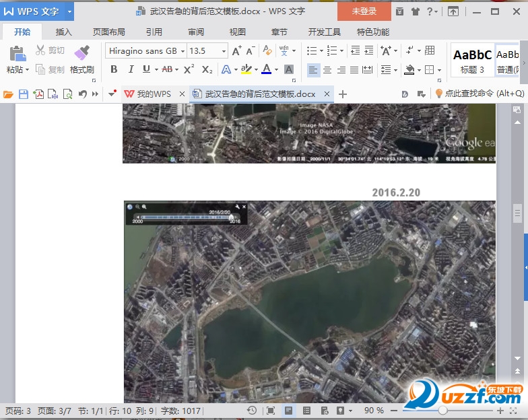528x420 pixels.
Task: Toggle Italic formatting
Action: point(130,69)
